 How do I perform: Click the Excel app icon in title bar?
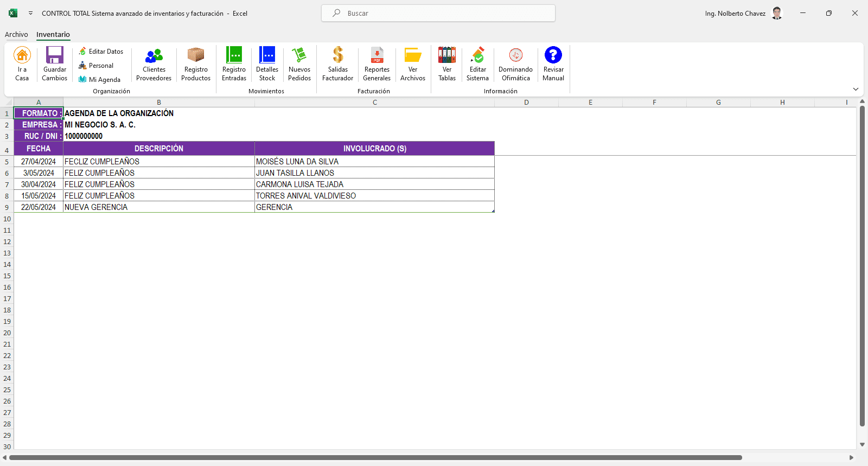click(13, 13)
